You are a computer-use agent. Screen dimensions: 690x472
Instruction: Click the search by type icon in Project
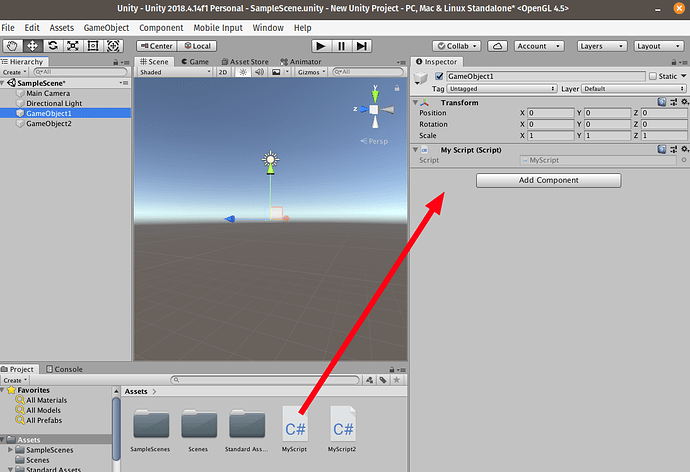click(369, 380)
